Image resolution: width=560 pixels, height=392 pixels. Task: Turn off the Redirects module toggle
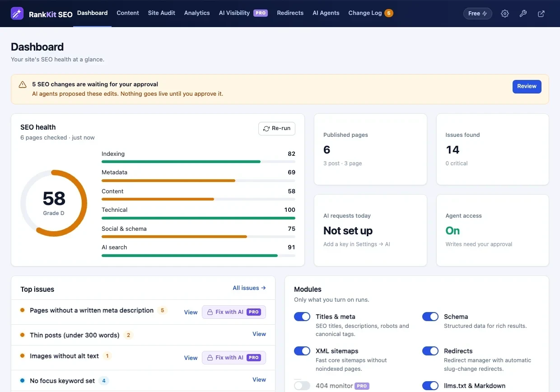click(x=430, y=351)
